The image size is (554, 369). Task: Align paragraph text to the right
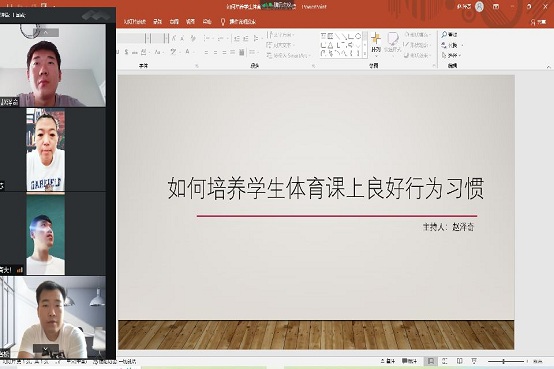224,52
